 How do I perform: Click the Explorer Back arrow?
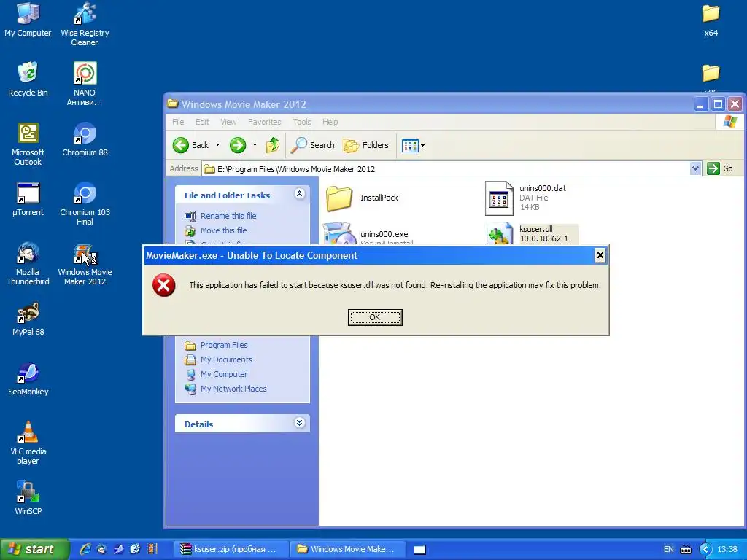point(190,145)
